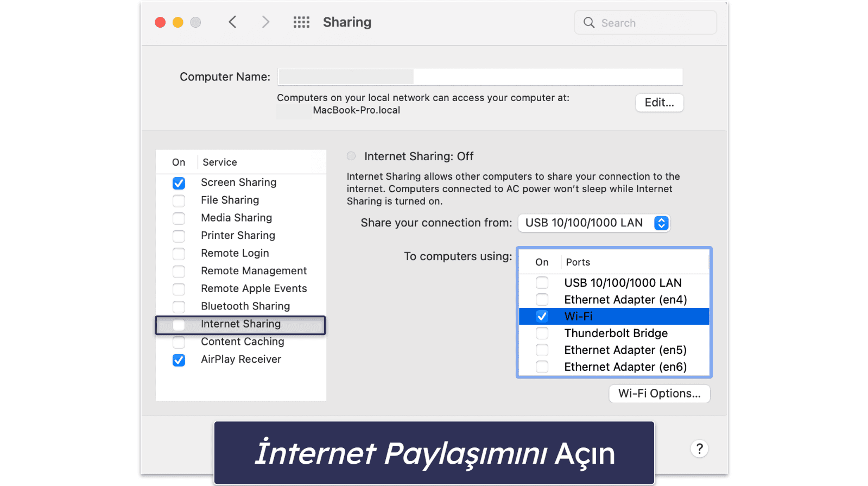This screenshot has width=868, height=486.
Task: Check Ethernet Adapter (en5) port checkbox
Action: (542, 350)
